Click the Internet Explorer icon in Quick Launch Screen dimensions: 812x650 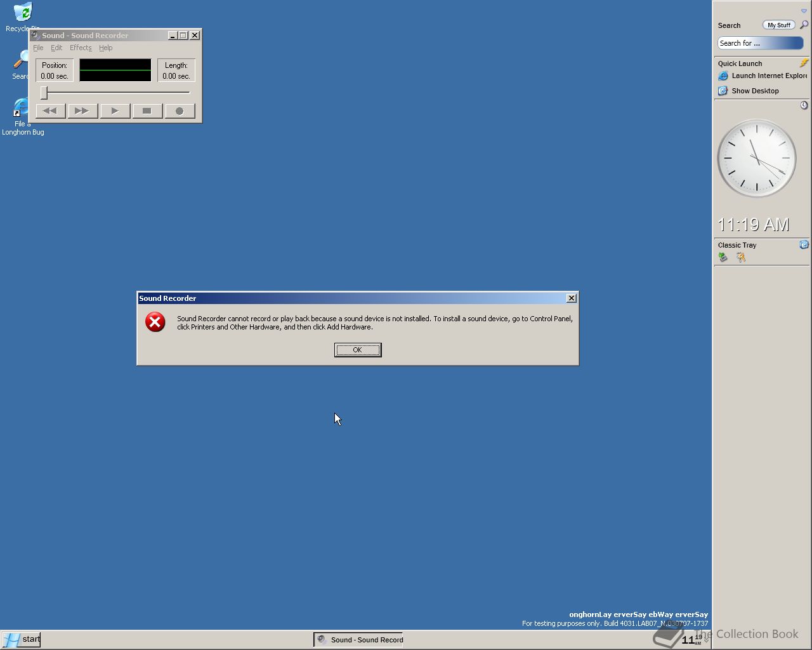pyautogui.click(x=723, y=76)
